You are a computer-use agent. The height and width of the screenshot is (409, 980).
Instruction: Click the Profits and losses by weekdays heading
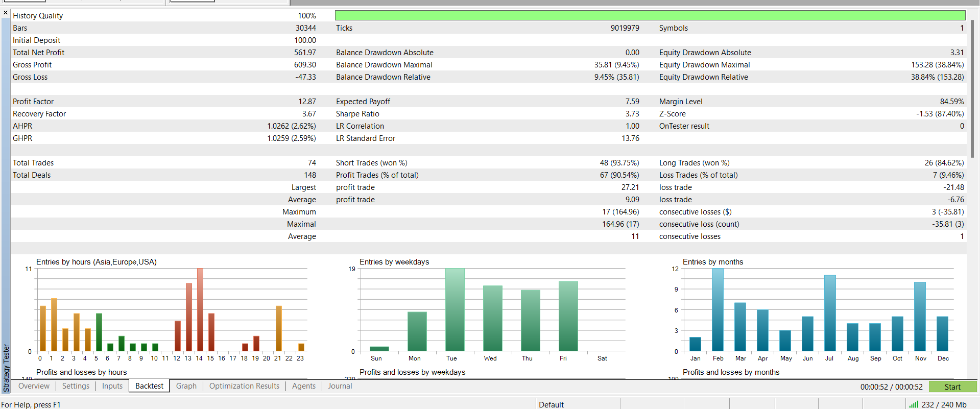pyautogui.click(x=412, y=372)
